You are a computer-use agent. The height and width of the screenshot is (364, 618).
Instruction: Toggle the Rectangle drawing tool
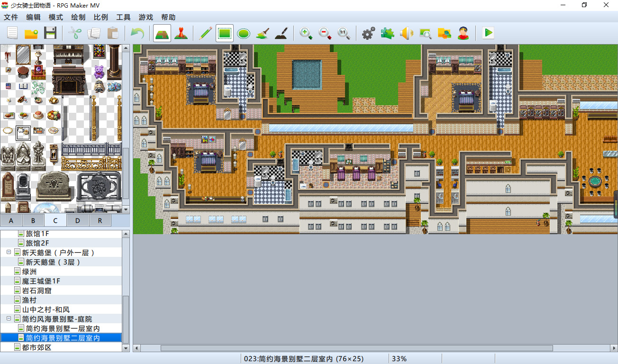(x=225, y=33)
